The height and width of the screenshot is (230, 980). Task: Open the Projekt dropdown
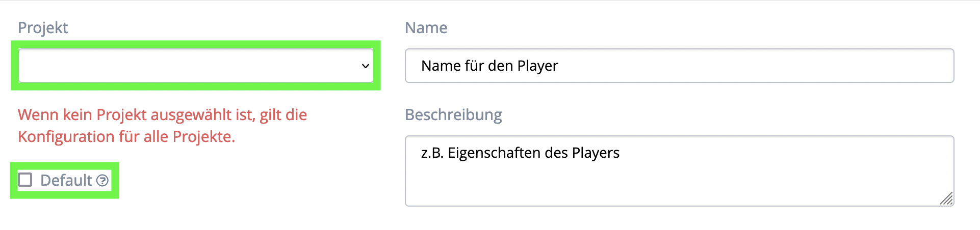pyautogui.click(x=196, y=66)
